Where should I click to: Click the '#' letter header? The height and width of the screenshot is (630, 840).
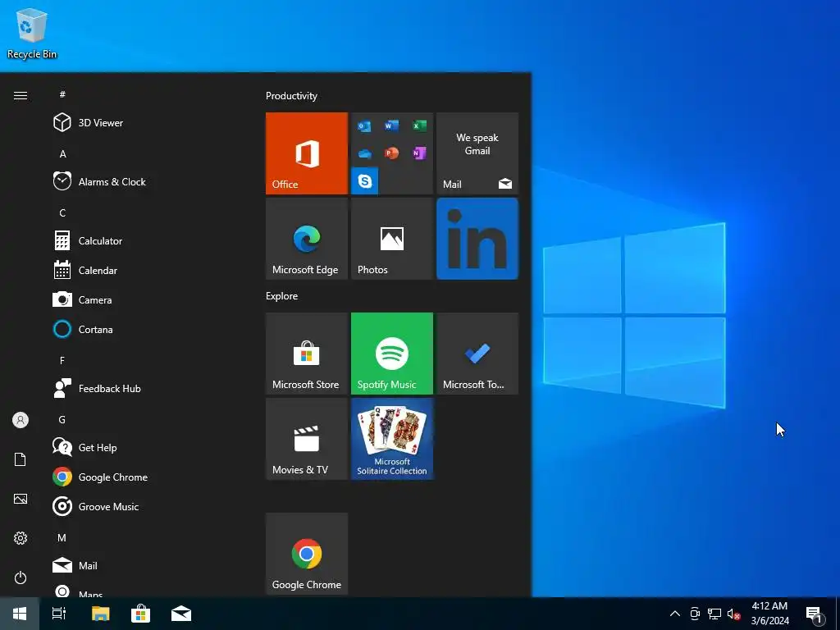tap(62, 94)
